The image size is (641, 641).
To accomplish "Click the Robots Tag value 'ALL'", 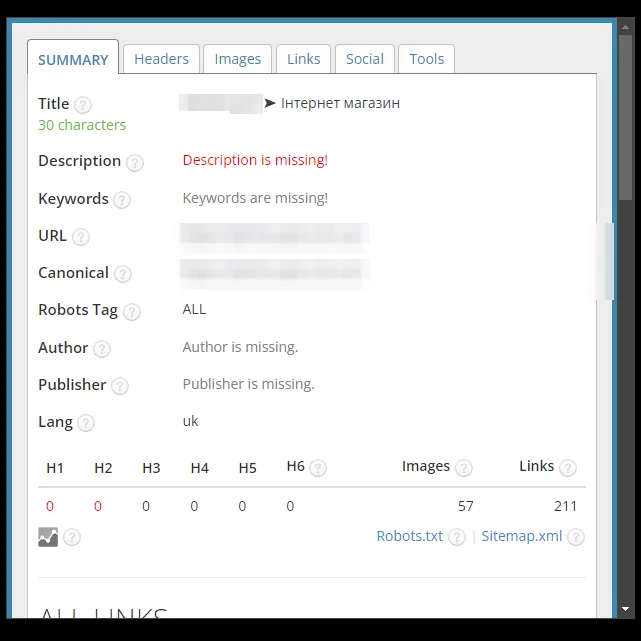I will (x=194, y=309).
